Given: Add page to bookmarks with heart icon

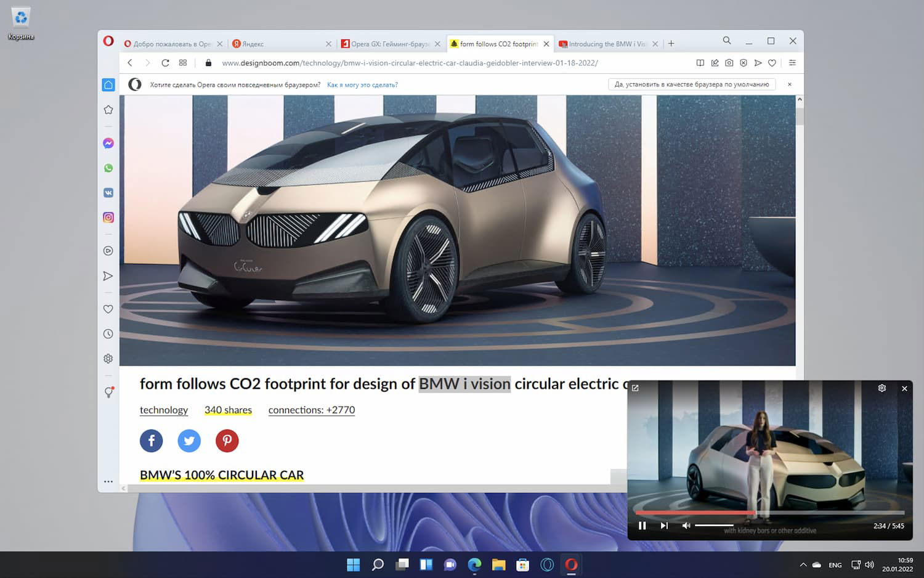Looking at the screenshot, I should click(x=772, y=63).
